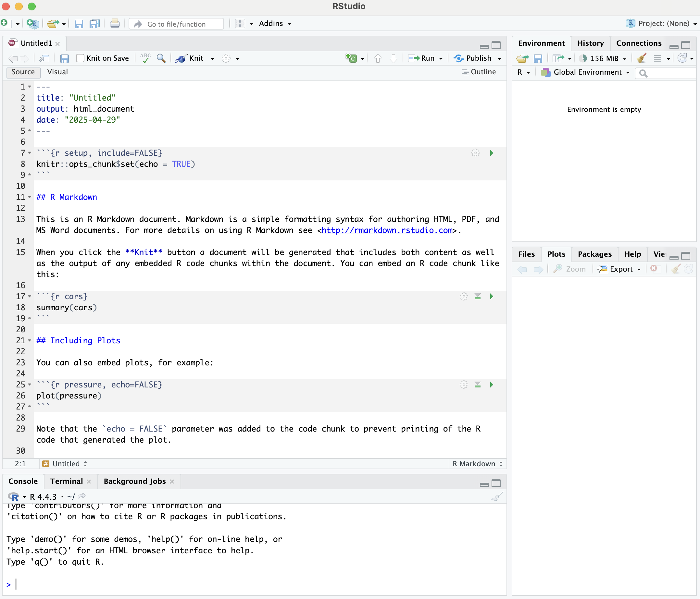Run all chunks above pressure chunk
The width and height of the screenshot is (700, 599).
477,385
